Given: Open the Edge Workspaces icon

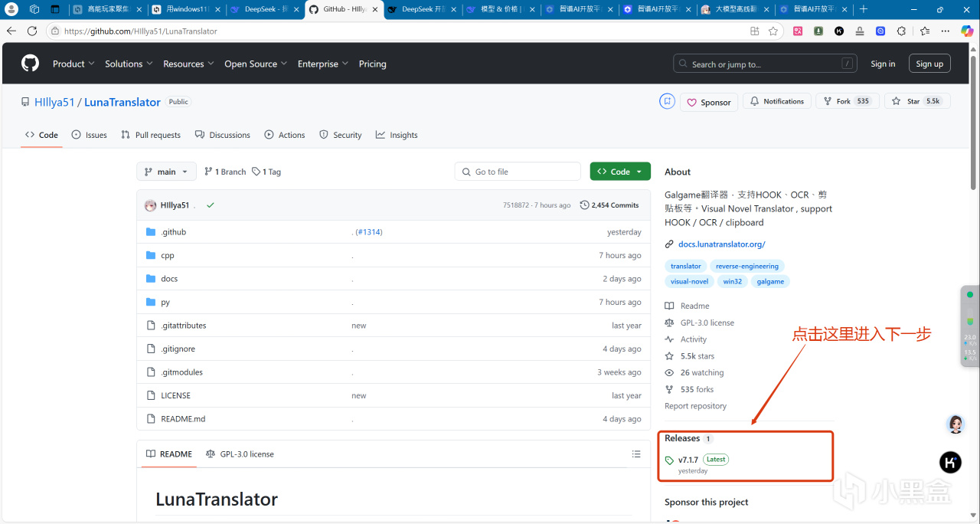Looking at the screenshot, I should pyautogui.click(x=34, y=9).
